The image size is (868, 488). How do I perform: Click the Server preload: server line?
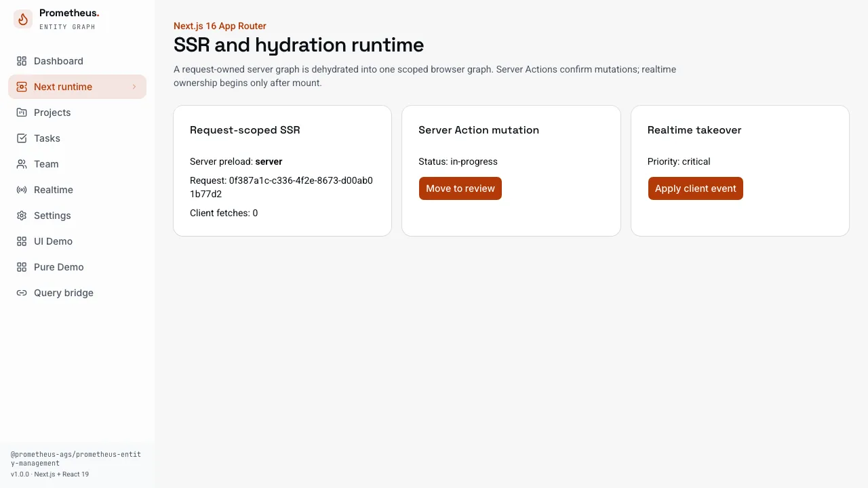[x=236, y=161]
